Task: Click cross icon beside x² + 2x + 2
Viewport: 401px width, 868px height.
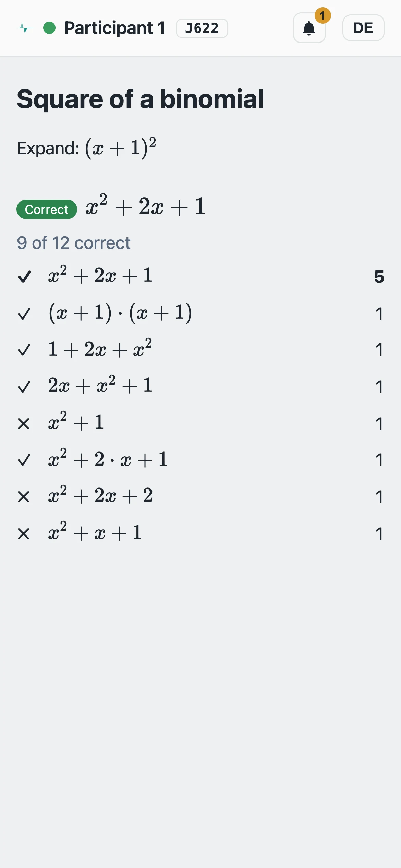Action: 23,496
